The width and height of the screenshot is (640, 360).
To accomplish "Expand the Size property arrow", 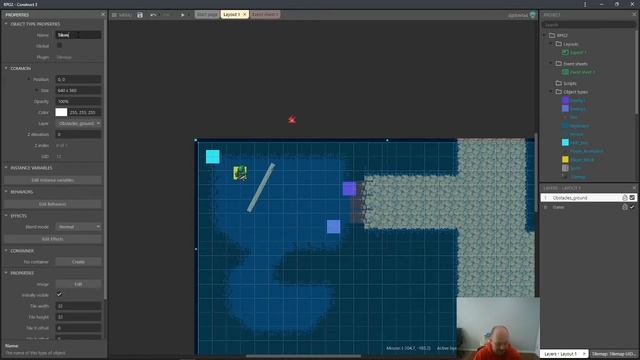I will [x=36, y=90].
